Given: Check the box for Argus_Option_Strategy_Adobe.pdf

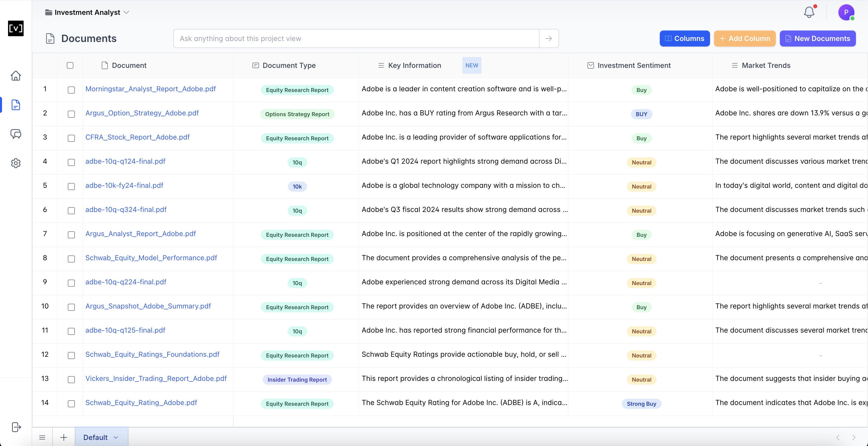Looking at the screenshot, I should tap(71, 114).
